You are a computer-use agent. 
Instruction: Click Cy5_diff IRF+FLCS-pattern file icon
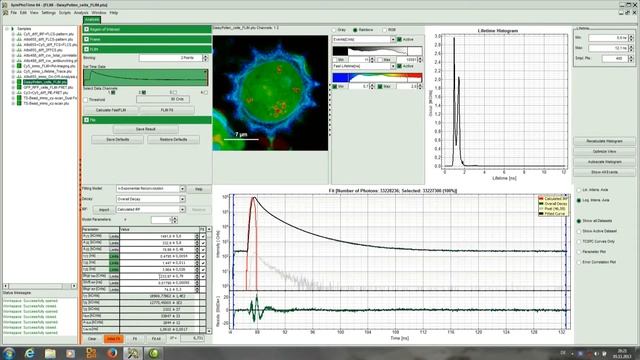pos(19,34)
